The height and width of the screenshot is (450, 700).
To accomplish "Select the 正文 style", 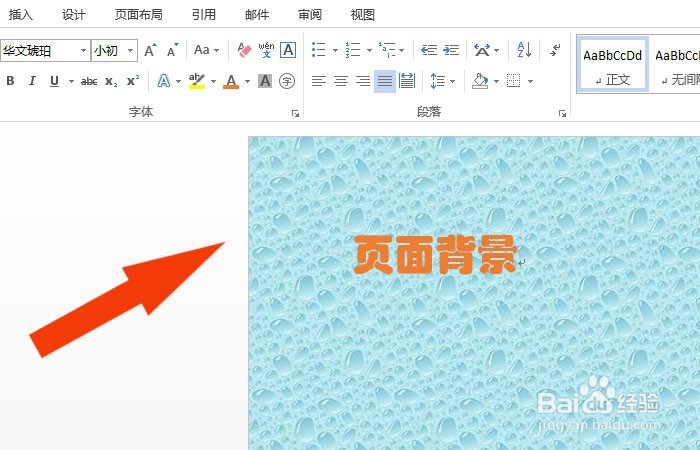I will 612,65.
